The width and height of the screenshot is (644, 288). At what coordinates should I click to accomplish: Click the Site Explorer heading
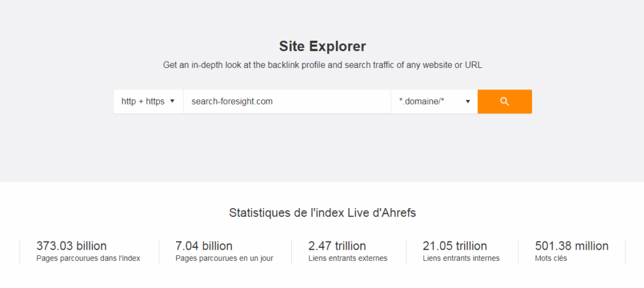tap(323, 47)
